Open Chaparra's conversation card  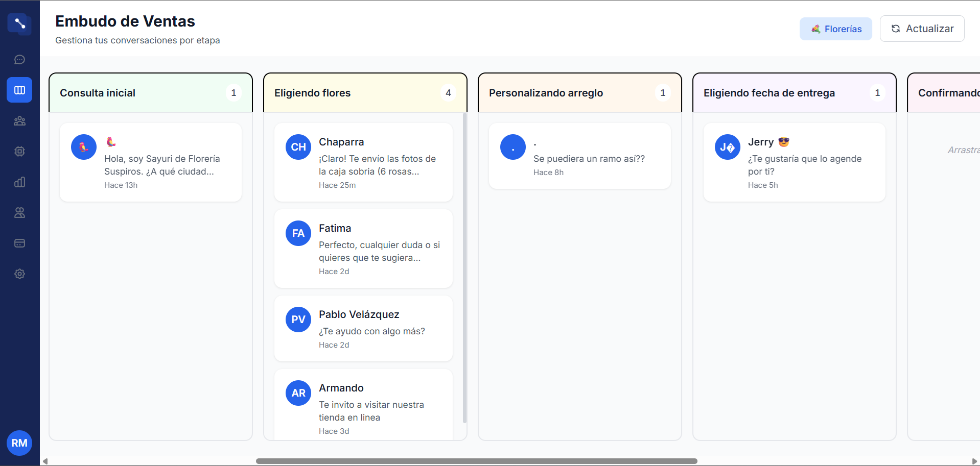(363, 162)
